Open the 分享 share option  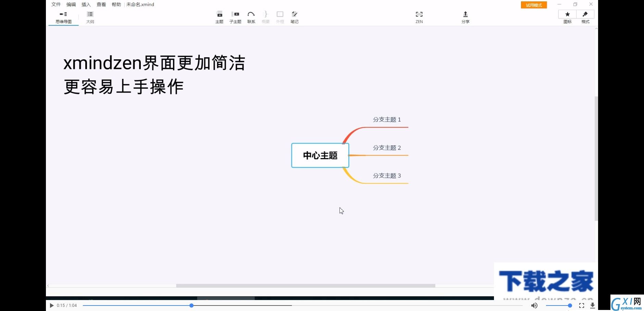(465, 17)
